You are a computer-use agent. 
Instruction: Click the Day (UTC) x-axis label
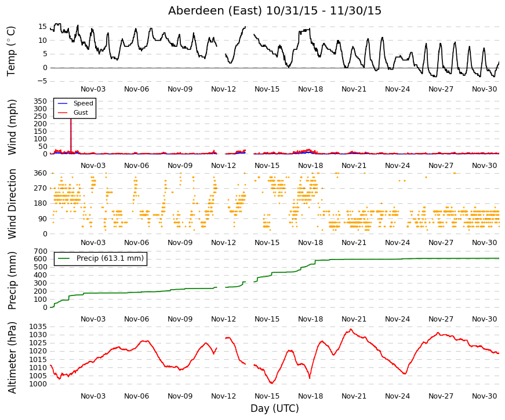point(275,408)
